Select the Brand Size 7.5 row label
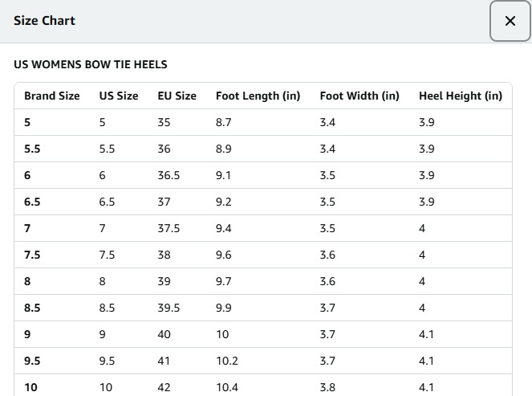This screenshot has height=396, width=532. [32, 255]
